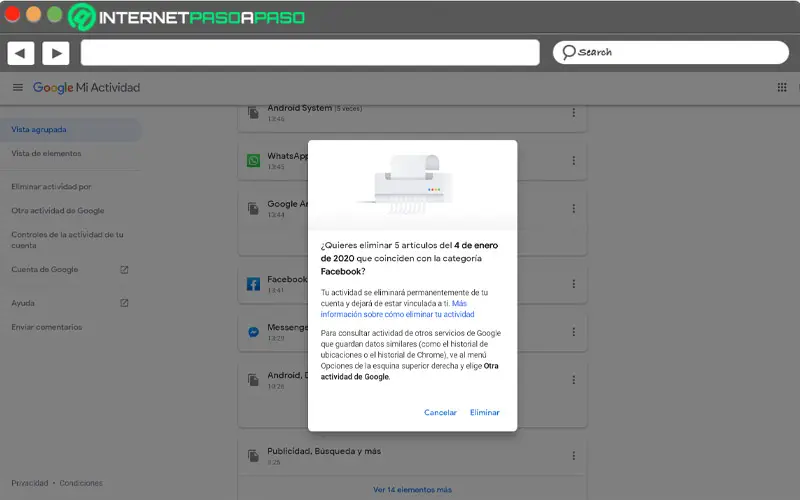Viewport: 800px width, 500px height.
Task: Click the Publicidad entry document icon
Action: pyautogui.click(x=253, y=456)
